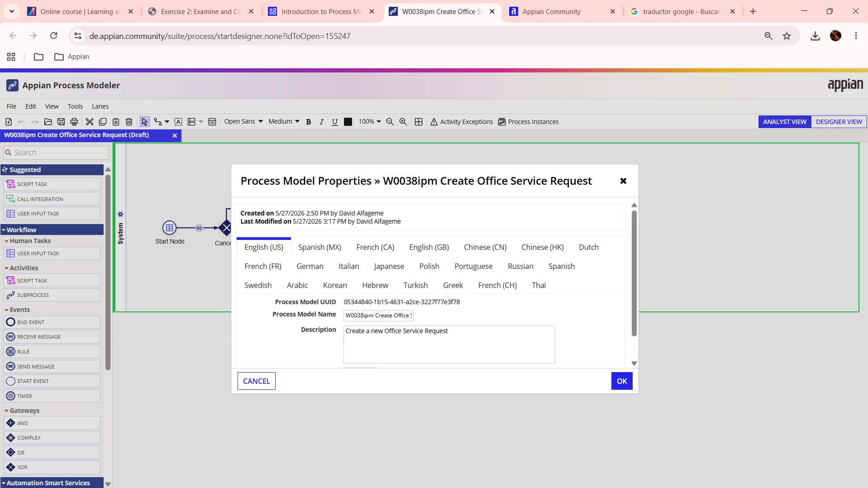The image size is (868, 488).
Task: Open the Edit menu
Action: pyautogui.click(x=31, y=106)
